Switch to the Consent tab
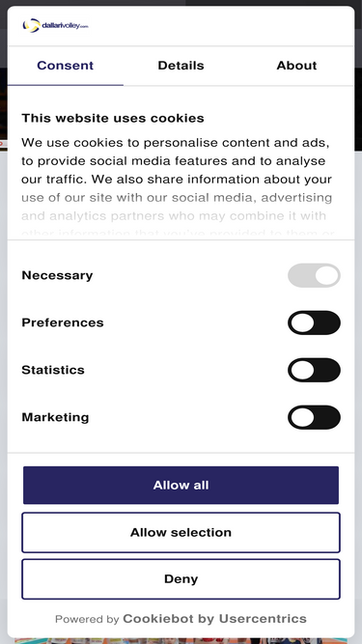Screen dimensions: 362x644 click(x=66, y=66)
